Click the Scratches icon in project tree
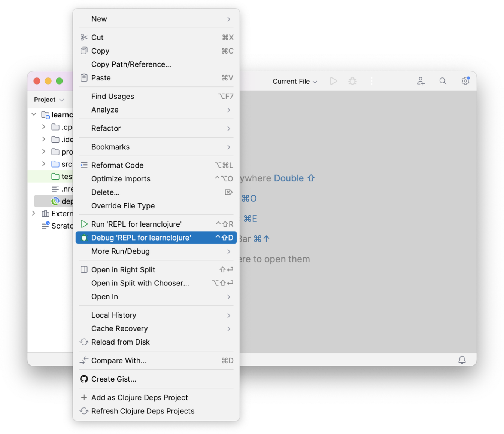504x434 pixels. point(45,226)
